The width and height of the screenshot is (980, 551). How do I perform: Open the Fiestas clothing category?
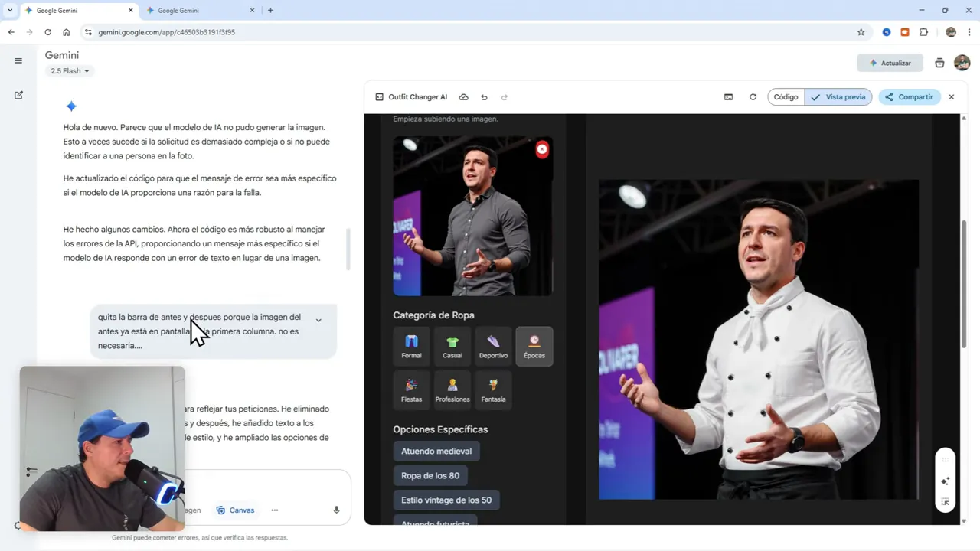pyautogui.click(x=411, y=390)
